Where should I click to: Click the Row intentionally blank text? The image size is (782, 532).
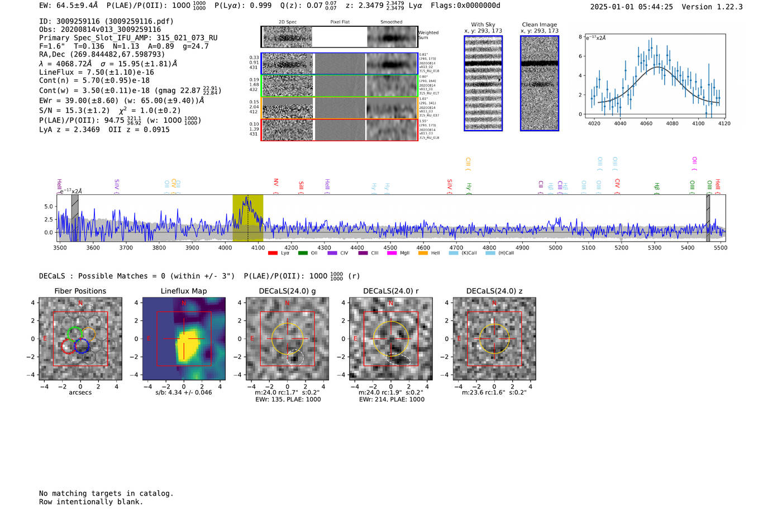pos(91,502)
